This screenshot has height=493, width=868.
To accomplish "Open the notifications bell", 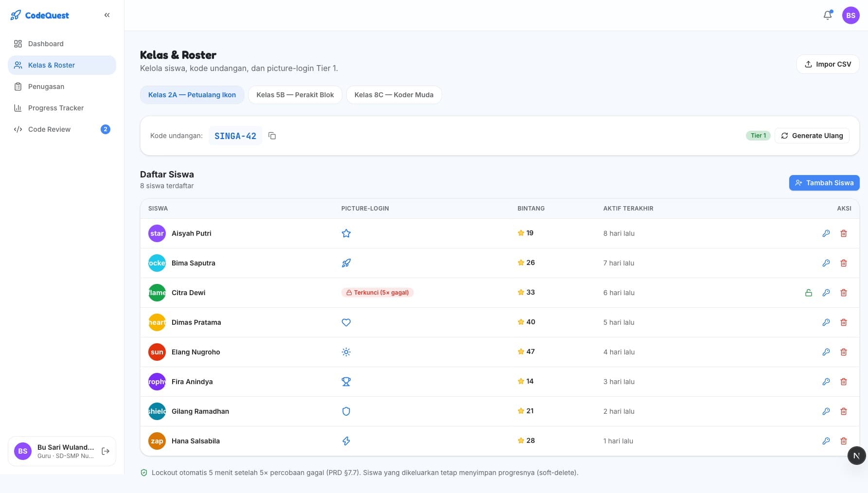I will pyautogui.click(x=828, y=16).
